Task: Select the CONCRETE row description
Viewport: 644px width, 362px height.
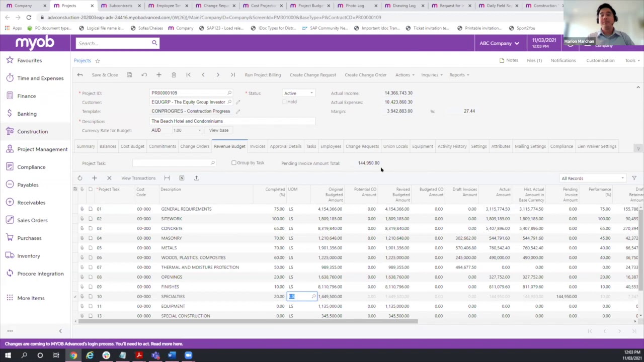Action: click(x=172, y=228)
